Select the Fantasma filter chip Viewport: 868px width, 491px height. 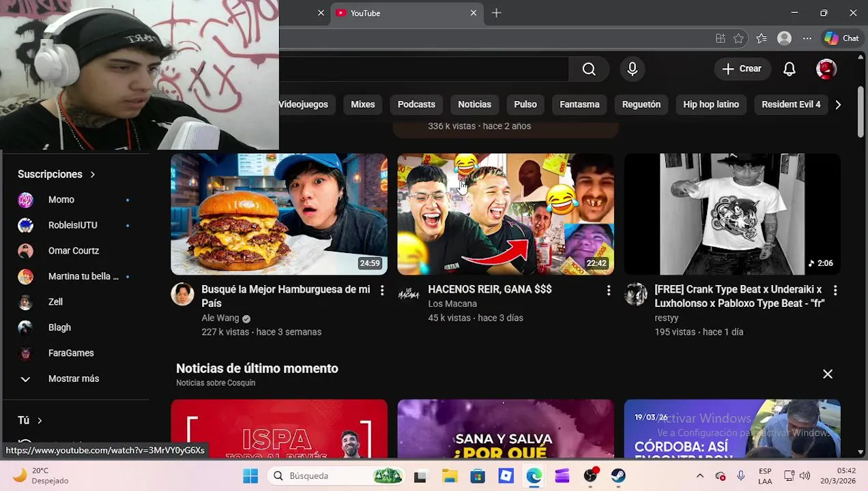click(x=579, y=104)
